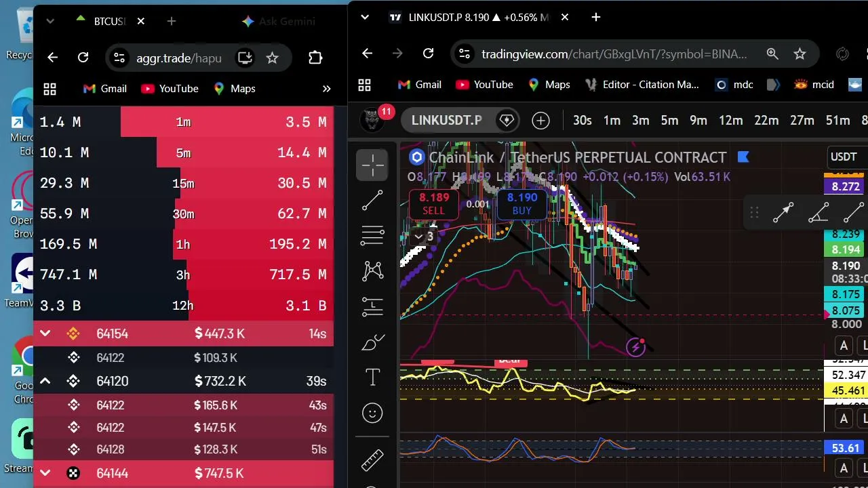Open tab search dropdown in aggr.trade window
This screenshot has width=868, height=488.
50,21
